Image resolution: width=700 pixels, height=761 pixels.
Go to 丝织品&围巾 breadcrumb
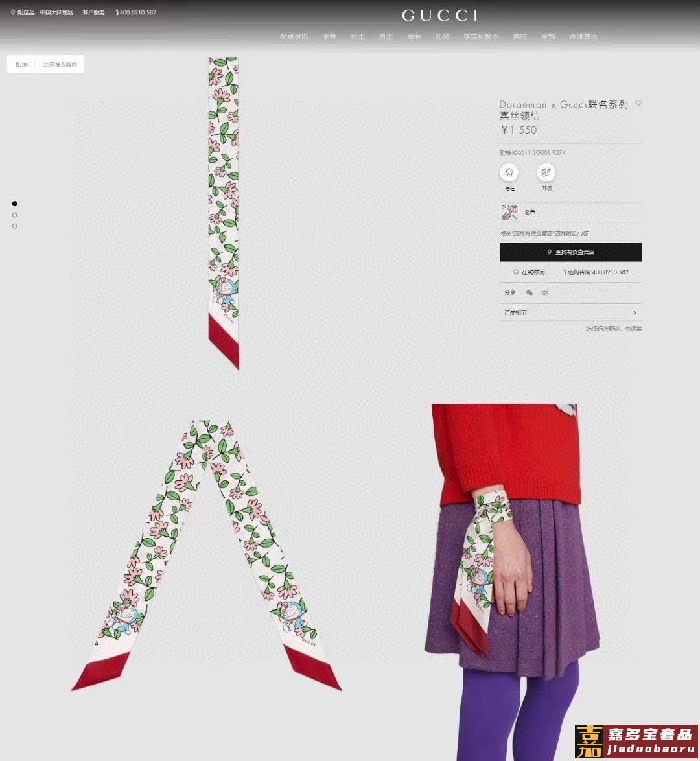pyautogui.click(x=60, y=64)
